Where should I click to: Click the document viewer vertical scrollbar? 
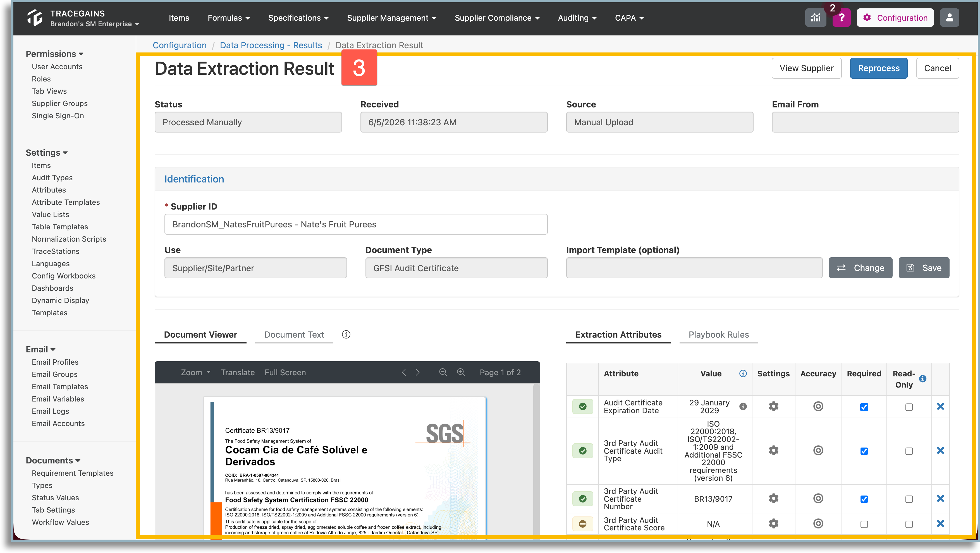tap(536, 459)
